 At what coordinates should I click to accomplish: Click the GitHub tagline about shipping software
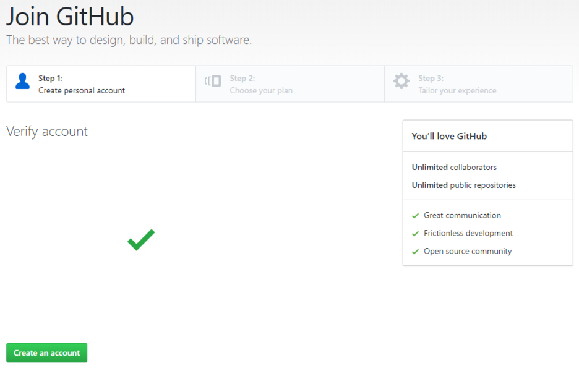pos(129,40)
